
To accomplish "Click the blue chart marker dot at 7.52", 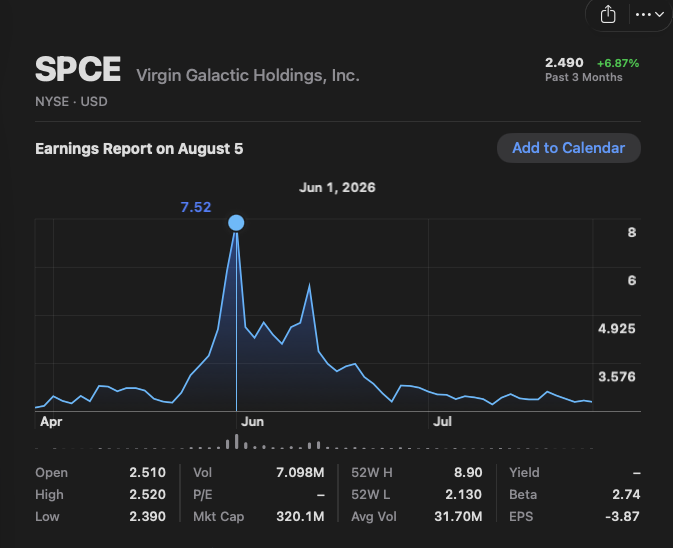I will pos(236,223).
